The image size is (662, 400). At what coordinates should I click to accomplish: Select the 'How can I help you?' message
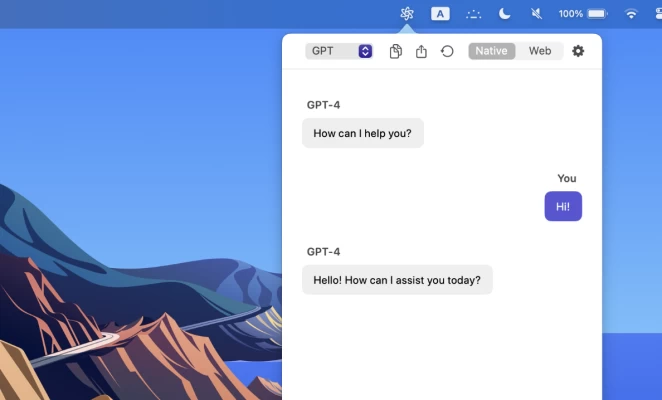[362, 133]
